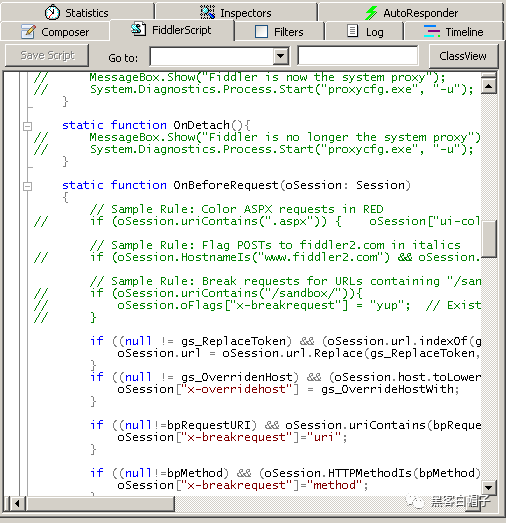Switch to the Composer tab
Image resolution: width=506 pixels, height=523 pixels.
(x=55, y=32)
